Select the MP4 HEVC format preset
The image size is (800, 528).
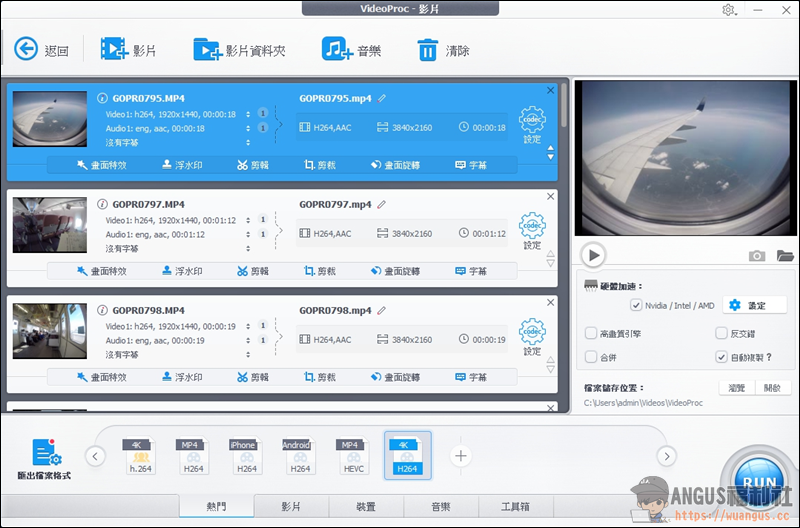(353, 456)
